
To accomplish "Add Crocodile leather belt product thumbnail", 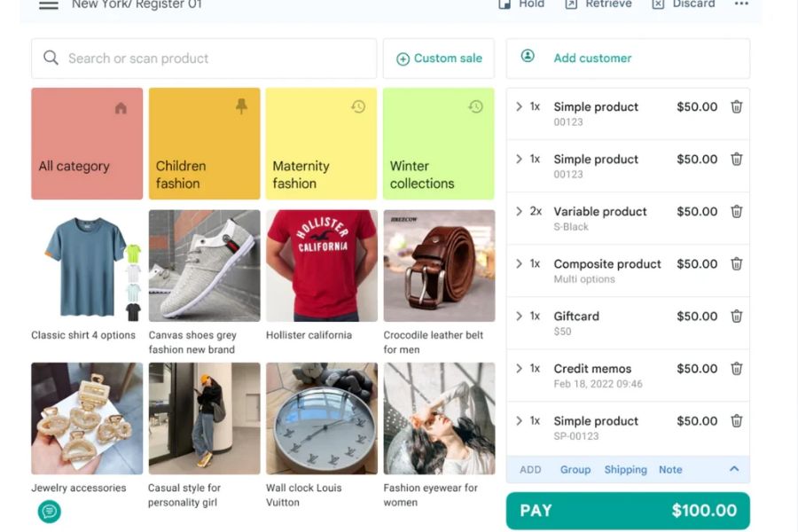I will [439, 266].
